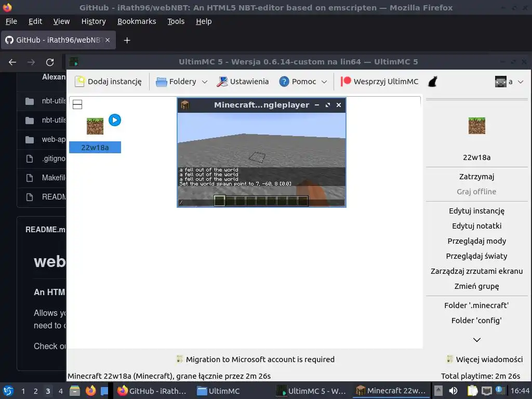Viewport: 532px width, 399px height.
Task: Click the grass block icon in side panel
Action: click(477, 126)
